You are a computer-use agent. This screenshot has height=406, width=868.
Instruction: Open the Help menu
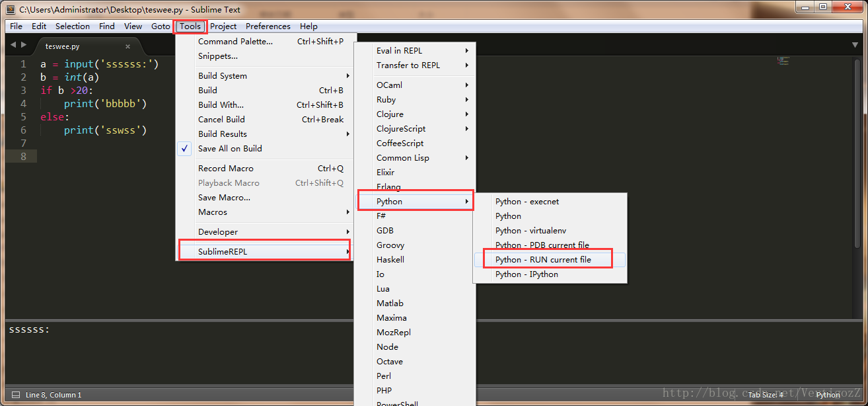[x=308, y=26]
